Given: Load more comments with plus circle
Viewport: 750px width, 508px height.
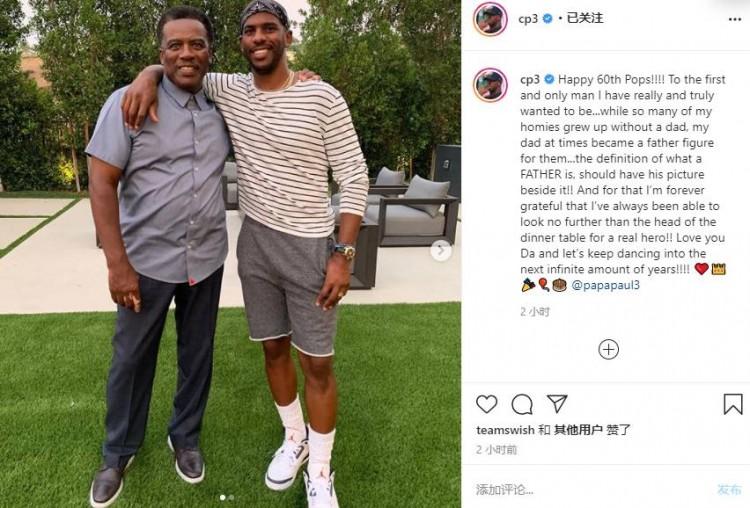Looking at the screenshot, I should click(608, 349).
